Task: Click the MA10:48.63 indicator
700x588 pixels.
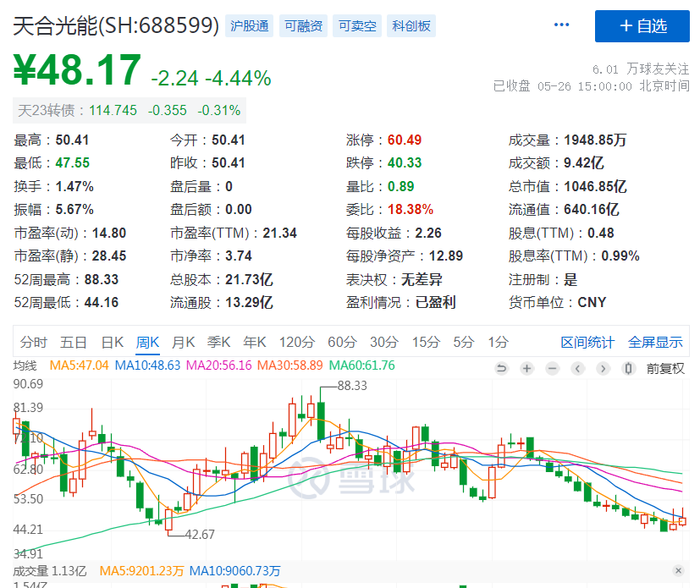Action: pyautogui.click(x=148, y=365)
